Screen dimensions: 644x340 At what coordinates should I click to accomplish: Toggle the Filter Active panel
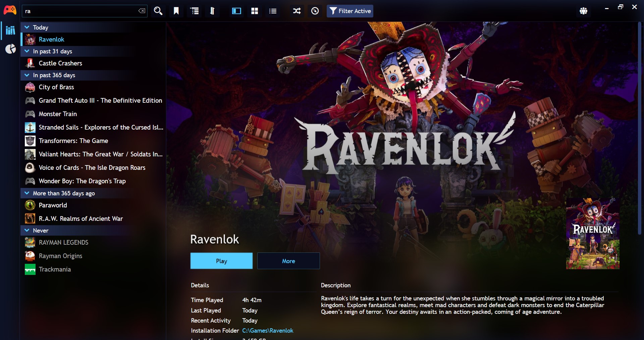(x=350, y=11)
